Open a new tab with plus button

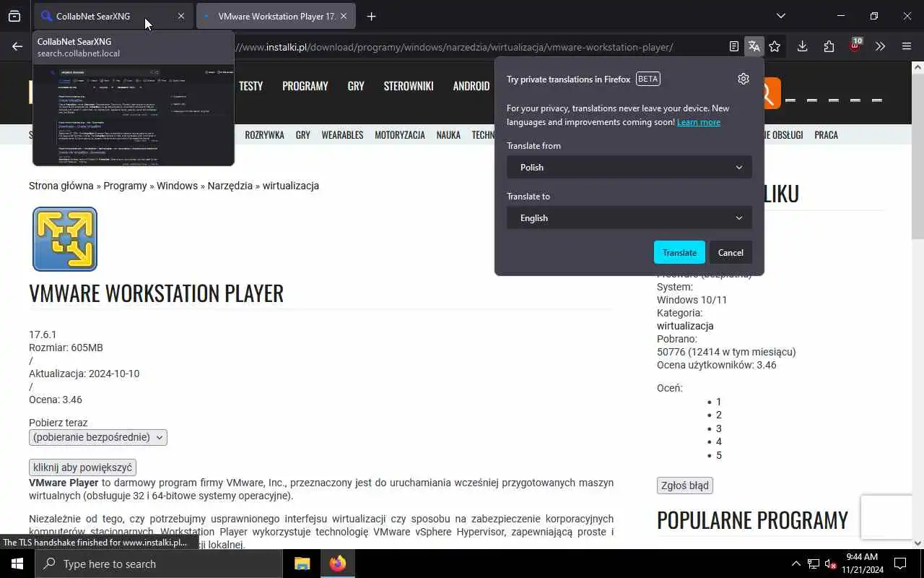coord(371,16)
